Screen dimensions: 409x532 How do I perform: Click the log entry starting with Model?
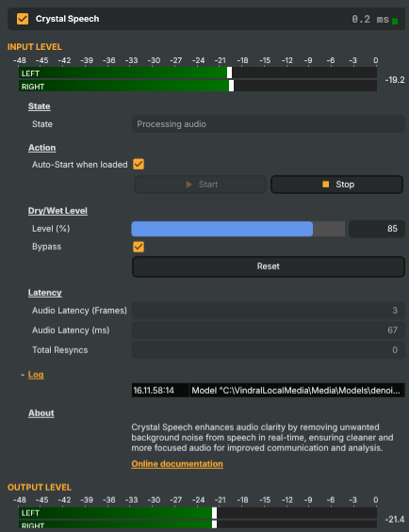(296, 390)
